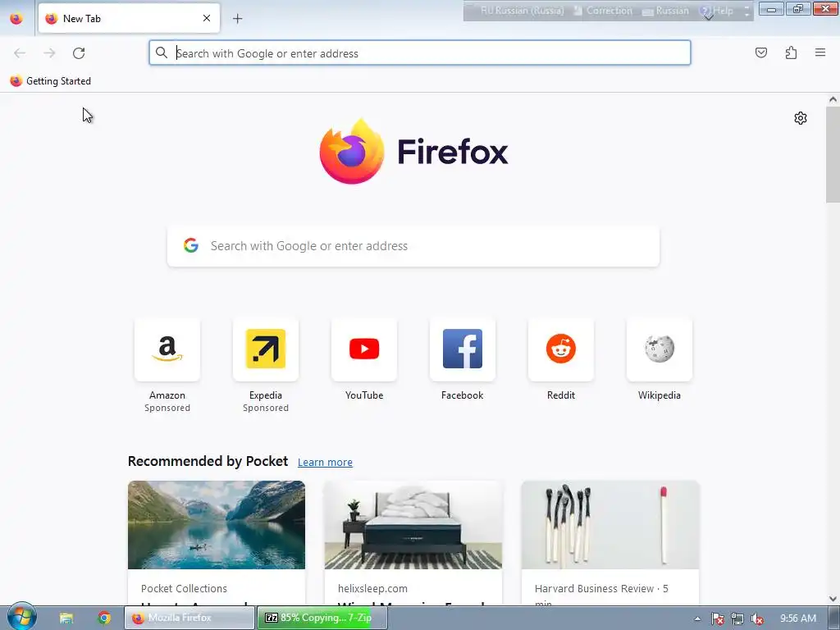
Task: Click the Learn more Pocket link
Action: point(325,463)
